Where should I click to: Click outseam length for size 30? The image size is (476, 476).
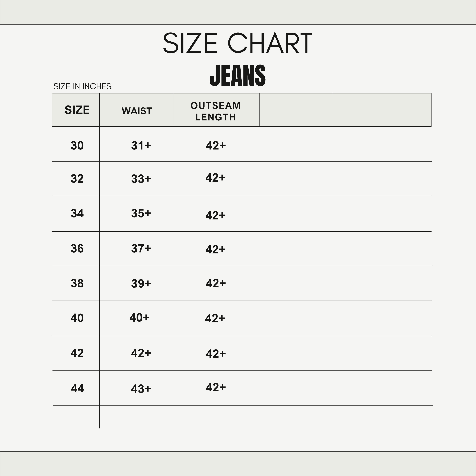216,146
